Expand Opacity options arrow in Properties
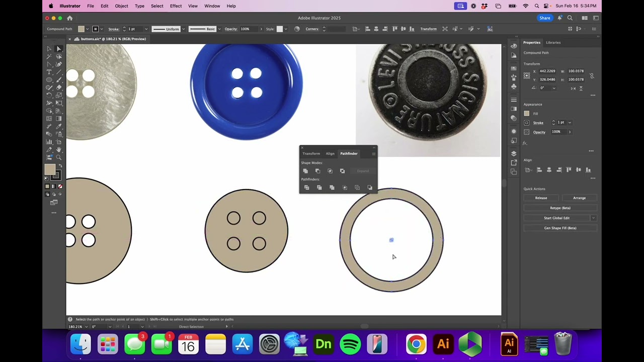644x362 pixels. [570, 132]
